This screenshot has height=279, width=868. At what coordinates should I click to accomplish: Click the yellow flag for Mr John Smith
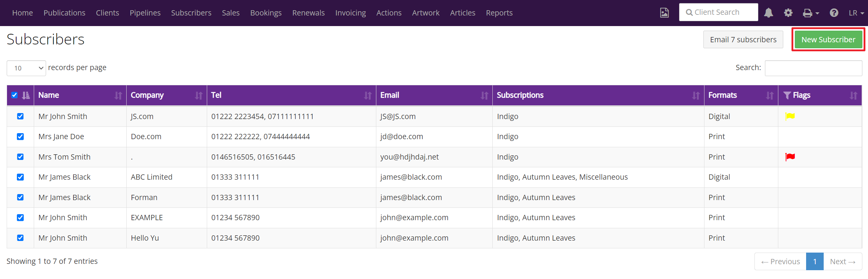tap(790, 116)
